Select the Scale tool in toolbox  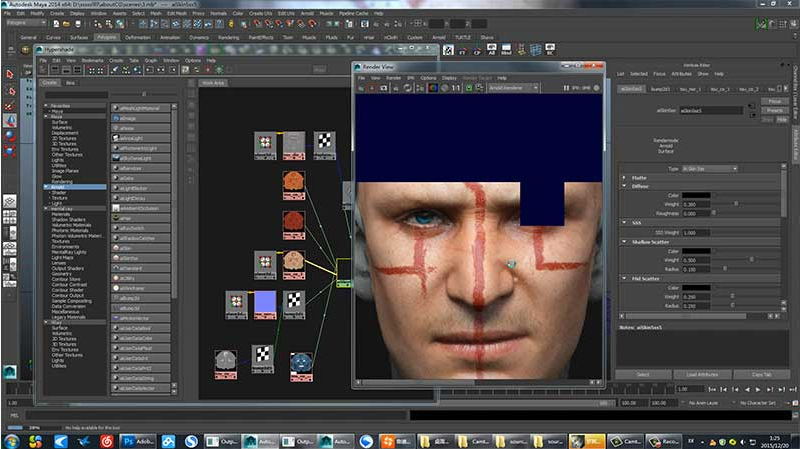[10, 151]
